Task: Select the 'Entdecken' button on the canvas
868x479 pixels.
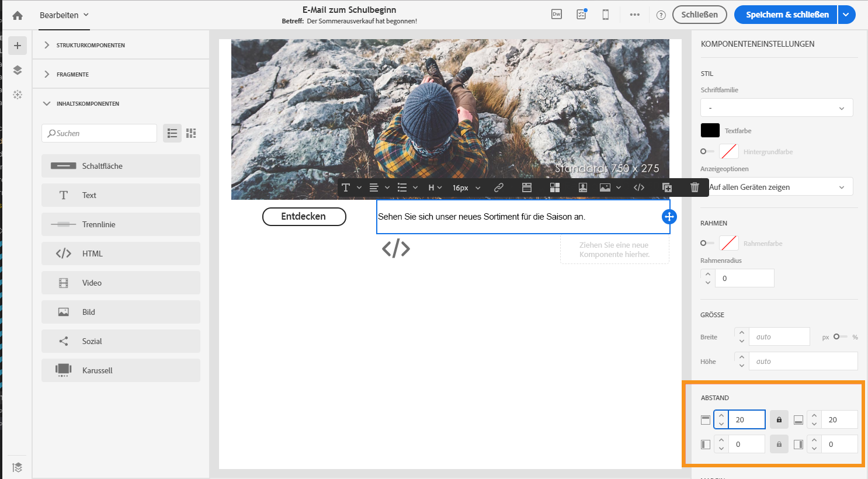Action: (x=304, y=216)
